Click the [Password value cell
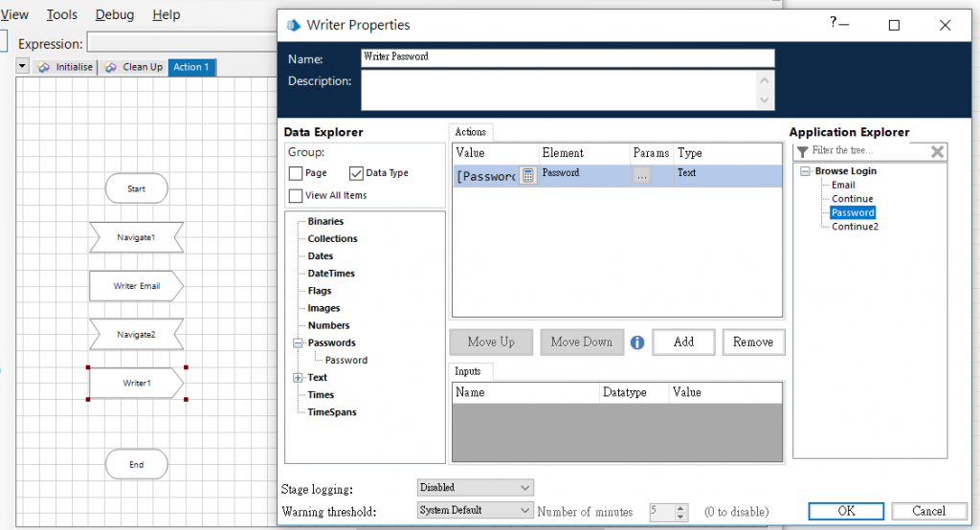980x530 pixels. (485, 176)
